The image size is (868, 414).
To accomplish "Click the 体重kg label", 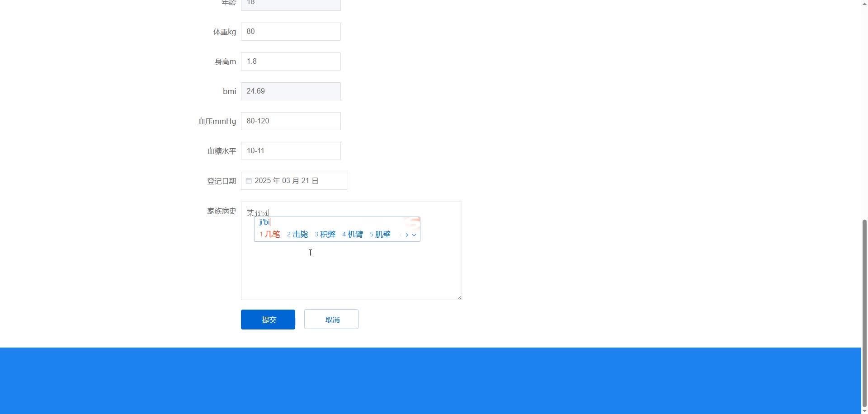I will point(225,32).
